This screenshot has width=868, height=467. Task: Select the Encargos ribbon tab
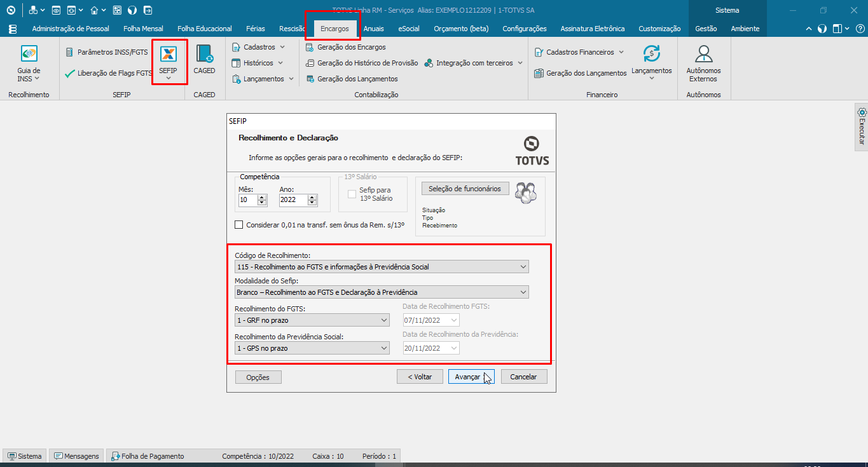point(334,29)
